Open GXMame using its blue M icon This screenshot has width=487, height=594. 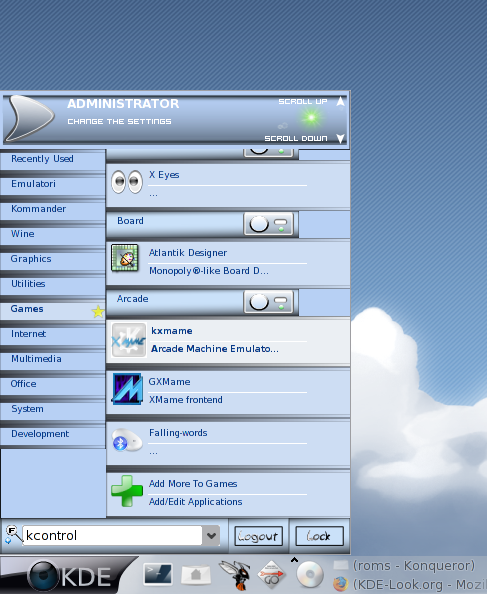pyautogui.click(x=127, y=389)
